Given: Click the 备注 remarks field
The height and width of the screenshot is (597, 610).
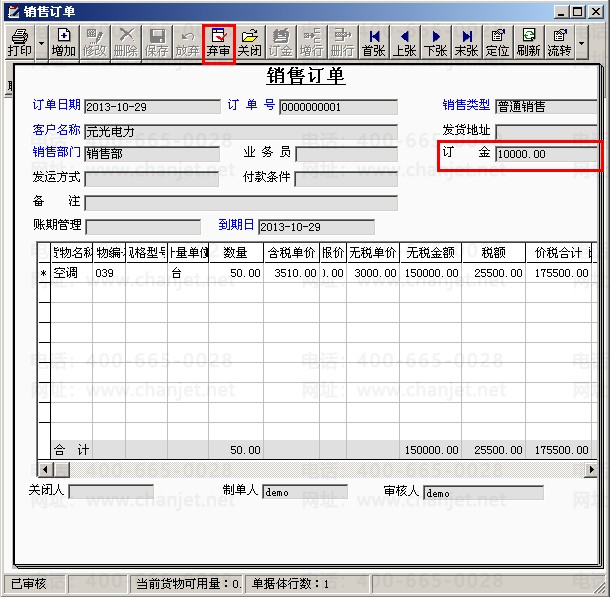Looking at the screenshot, I should click(241, 203).
